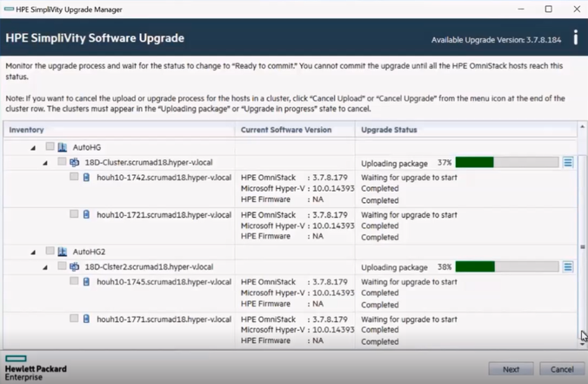Image resolution: width=588 pixels, height=384 pixels.
Task: Click Available Upgrade Version: 3.7.8.184 text
Action: click(496, 40)
